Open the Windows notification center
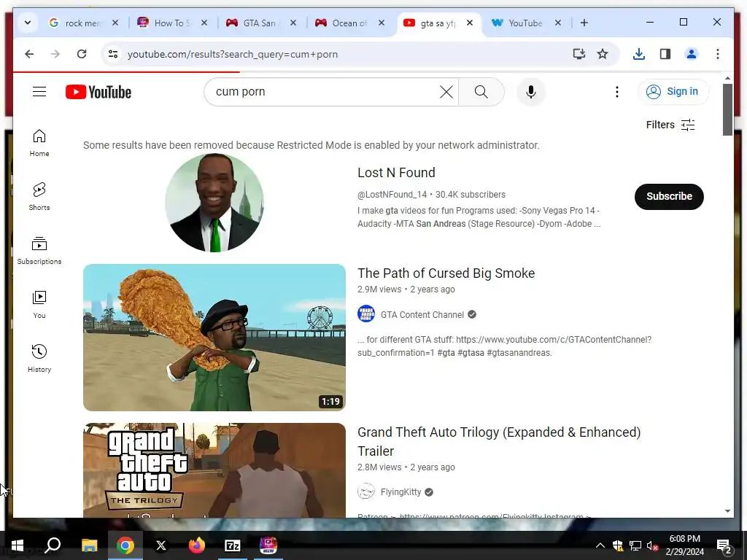This screenshot has width=747, height=560. point(724,545)
